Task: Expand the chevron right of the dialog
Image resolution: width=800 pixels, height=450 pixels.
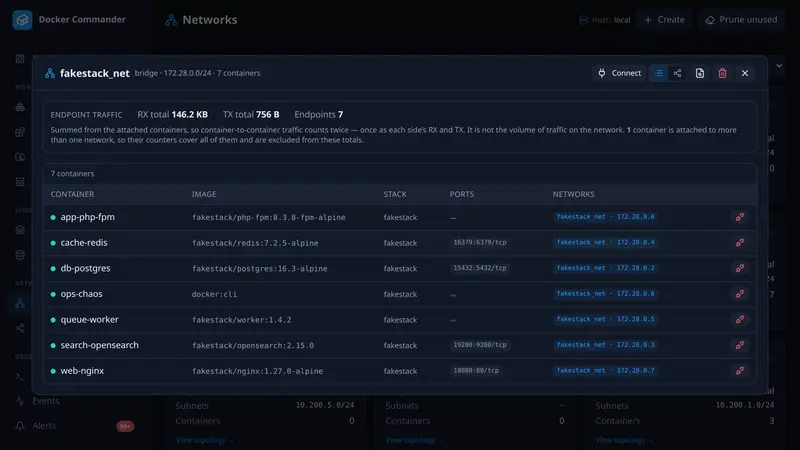Action: pos(779,66)
